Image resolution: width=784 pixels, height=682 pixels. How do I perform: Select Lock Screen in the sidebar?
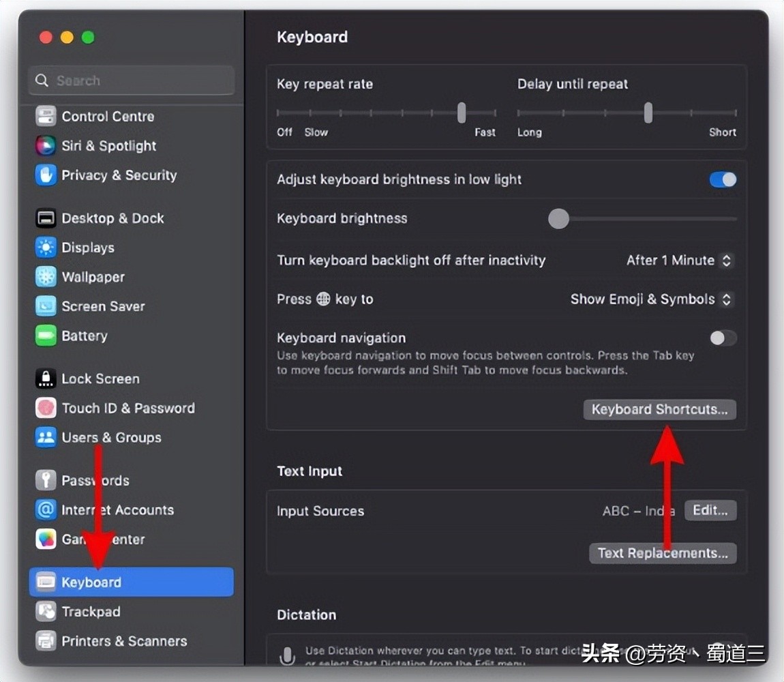100,379
